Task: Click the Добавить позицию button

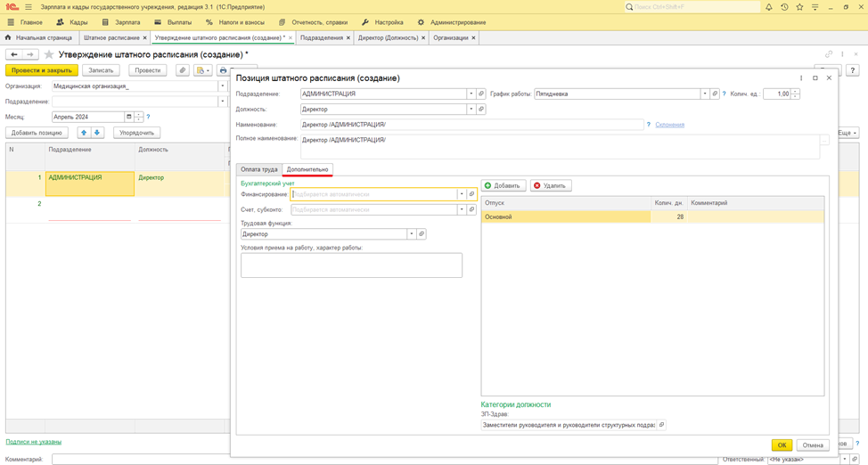Action: pyautogui.click(x=37, y=133)
